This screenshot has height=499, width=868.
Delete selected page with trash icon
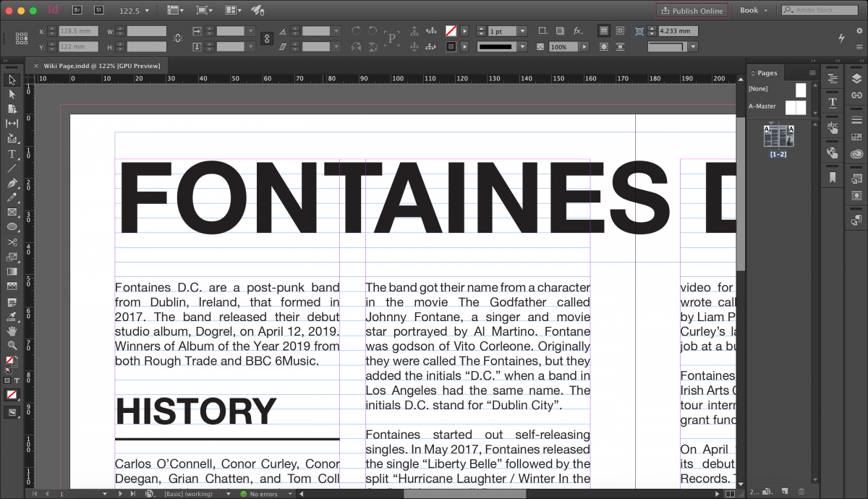pos(801,492)
